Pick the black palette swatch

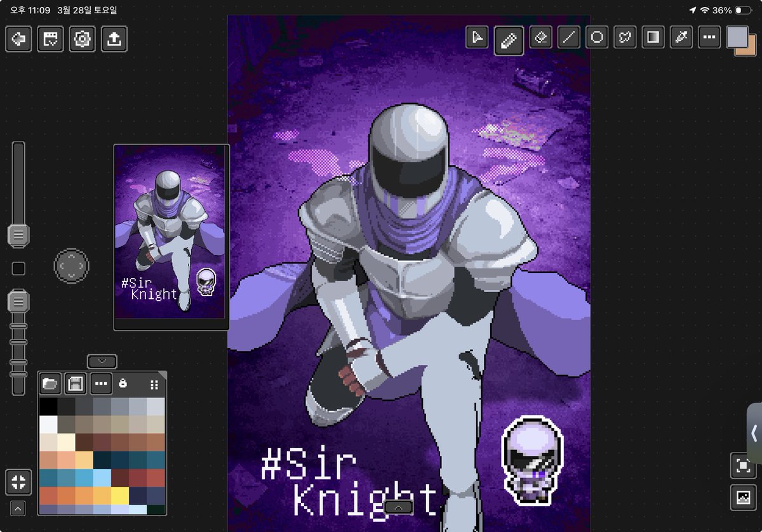pos(48,406)
